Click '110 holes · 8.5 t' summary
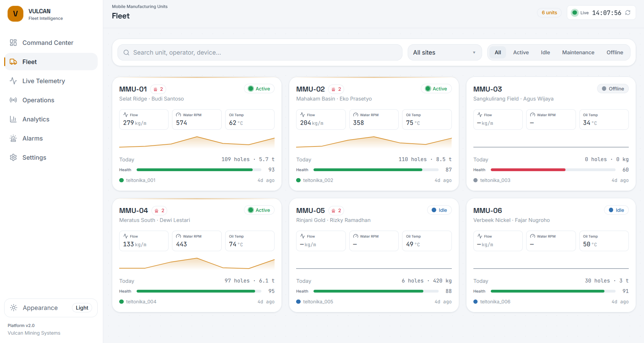Viewport: 644px width, 343px height. 425,159
